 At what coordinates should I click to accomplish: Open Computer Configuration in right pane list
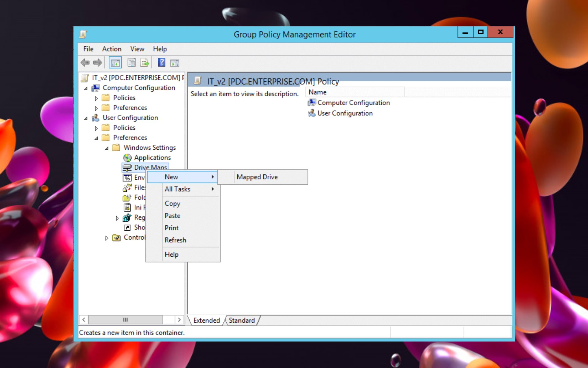(x=349, y=103)
